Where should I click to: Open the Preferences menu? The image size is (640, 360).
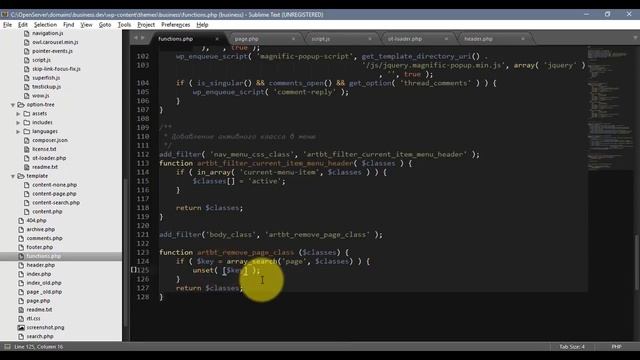click(176, 25)
